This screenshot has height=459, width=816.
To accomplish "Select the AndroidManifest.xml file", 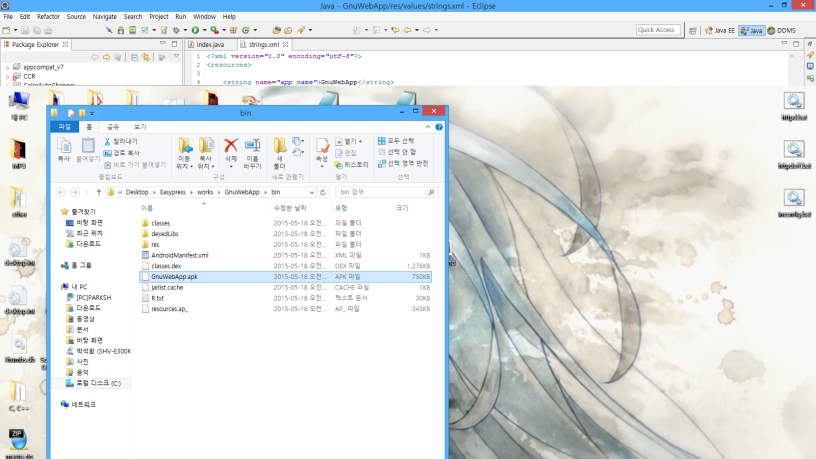I will 180,255.
